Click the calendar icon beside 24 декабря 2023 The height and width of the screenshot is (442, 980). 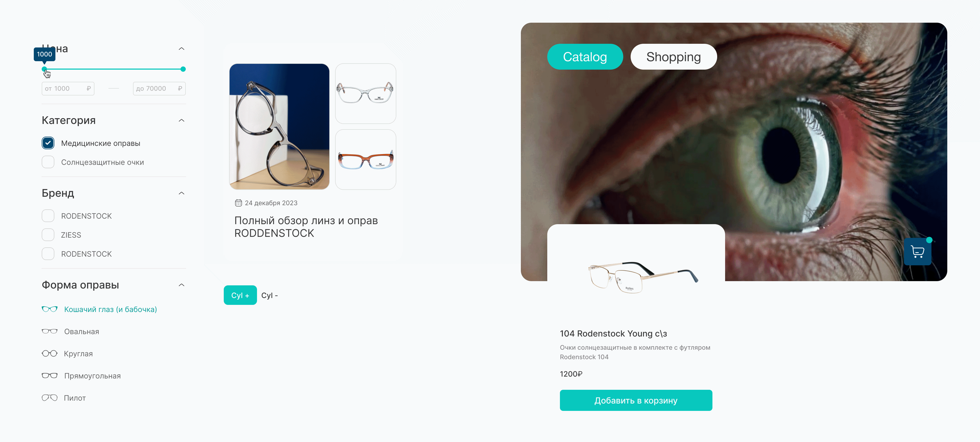(x=238, y=203)
